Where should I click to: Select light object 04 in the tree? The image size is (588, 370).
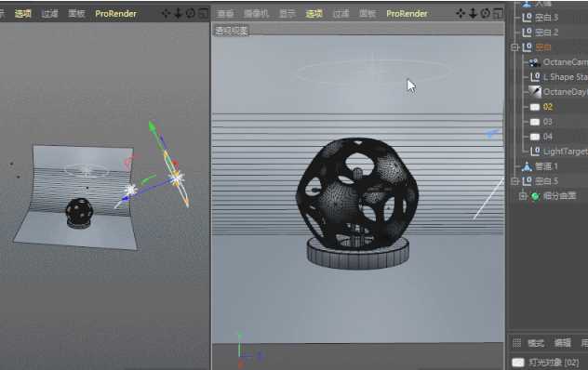(548, 137)
